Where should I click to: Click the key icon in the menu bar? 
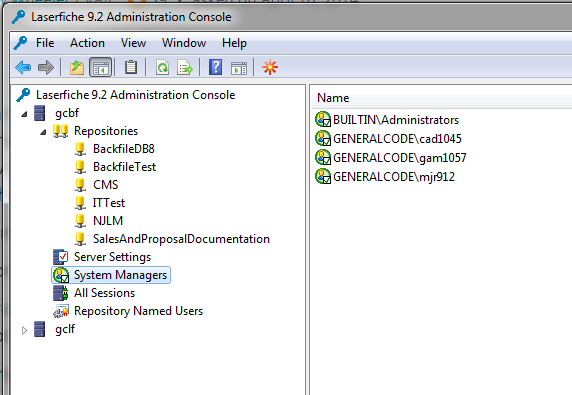pyautogui.click(x=21, y=43)
